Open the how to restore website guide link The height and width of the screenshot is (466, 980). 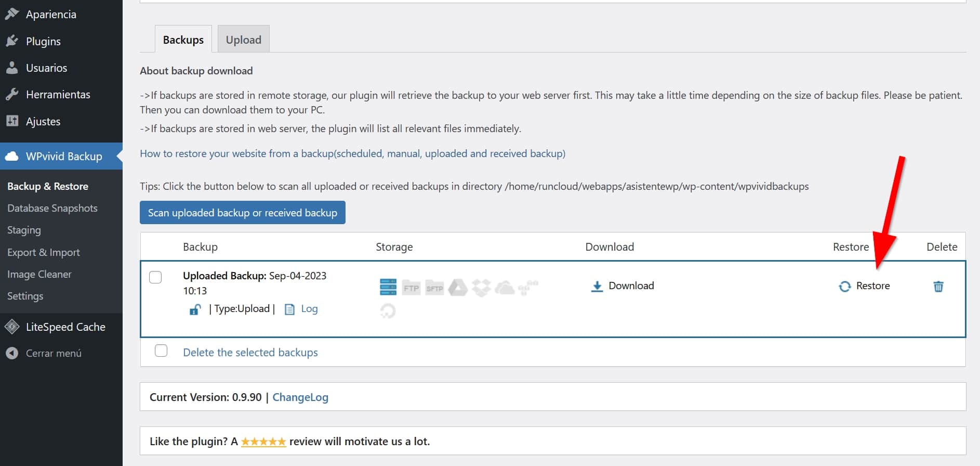coord(352,153)
